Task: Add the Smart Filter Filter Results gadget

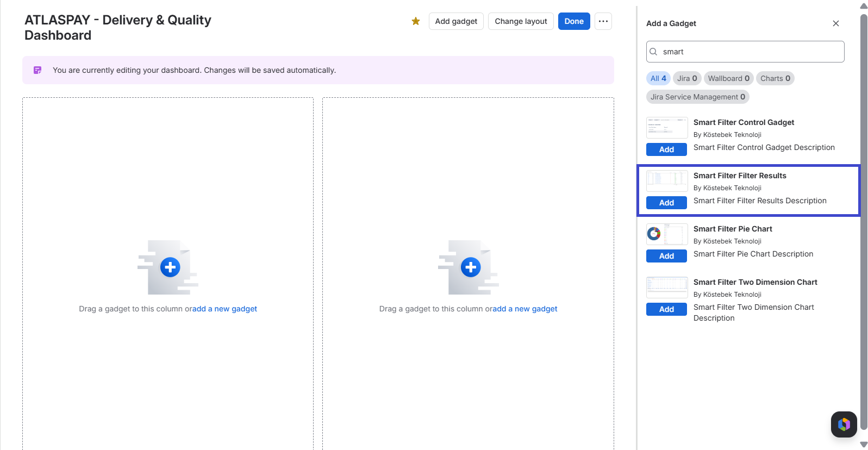Action: 666,203
